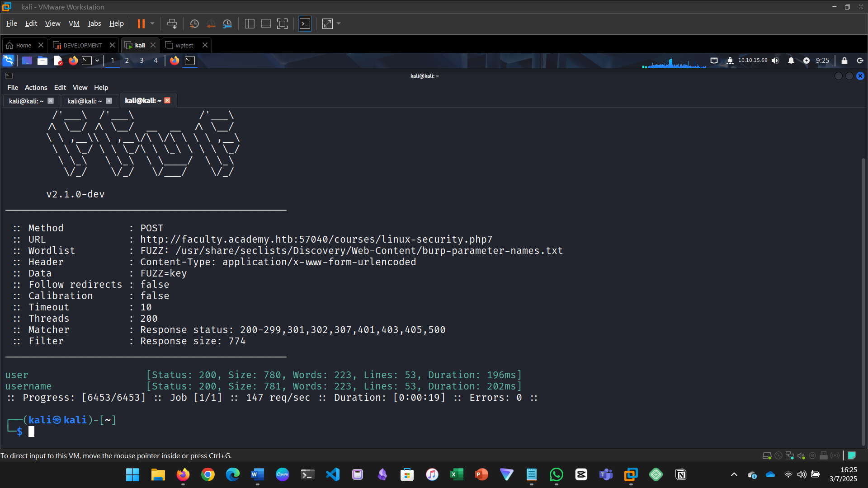Open the Windows clock and date

tap(843, 474)
